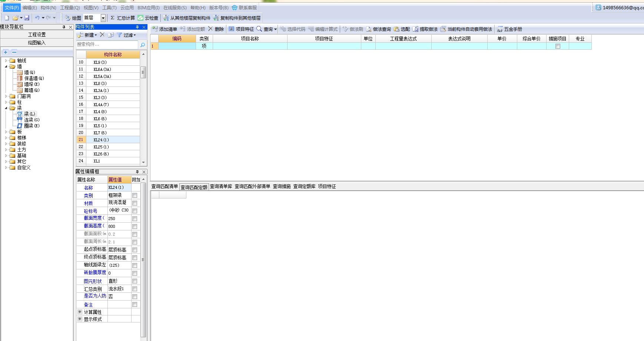Switch to 绘图 drawing mode
The height and width of the screenshot is (341, 644).
[73, 18]
